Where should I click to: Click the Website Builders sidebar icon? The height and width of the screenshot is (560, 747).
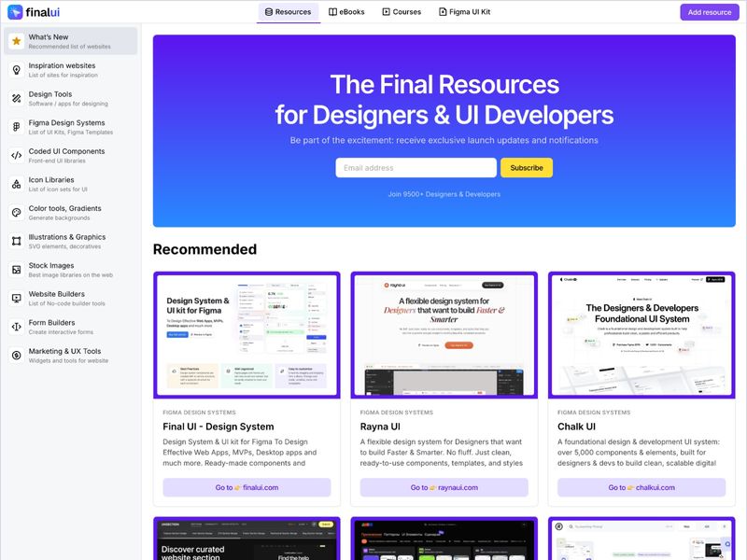[x=17, y=298]
